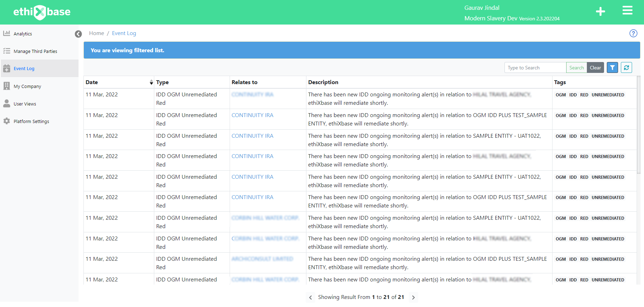644x307 pixels.
Task: Open the hamburger menu
Action: click(628, 11)
